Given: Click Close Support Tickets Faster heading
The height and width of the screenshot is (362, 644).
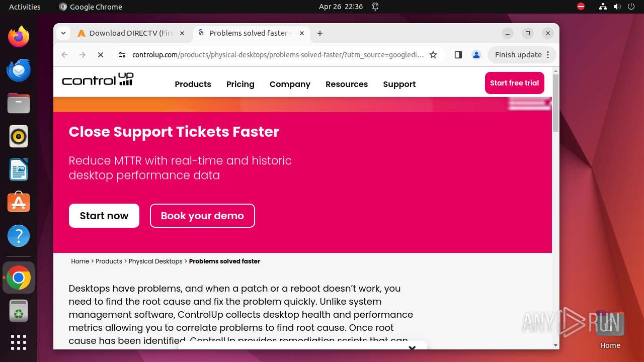Looking at the screenshot, I should coord(174,132).
